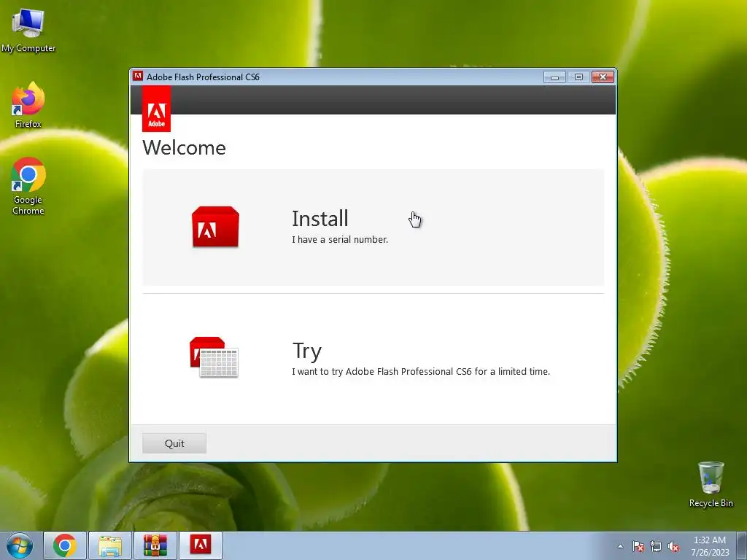Minimize the Adobe Flash Professional CS6 window
This screenshot has width=747, height=560.
[554, 77]
